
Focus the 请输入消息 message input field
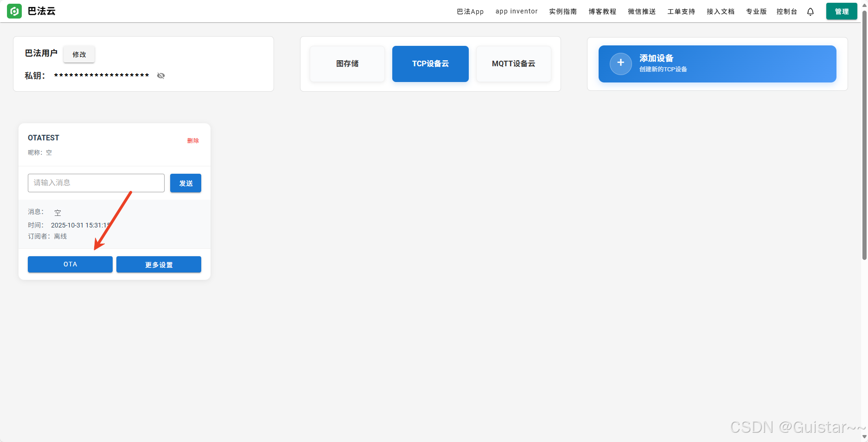pyautogui.click(x=96, y=183)
